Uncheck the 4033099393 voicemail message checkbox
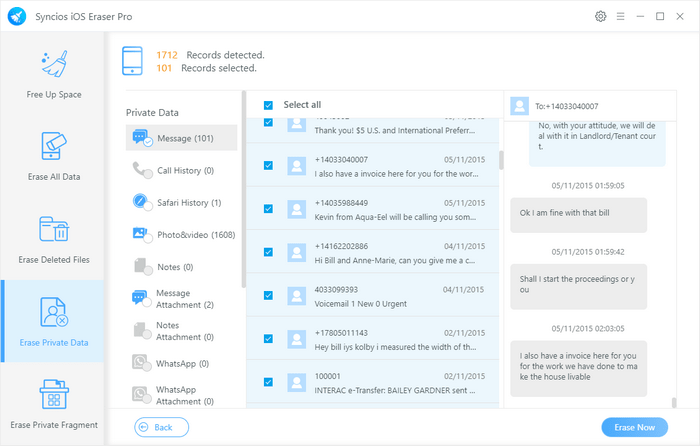Screen dimensions: 700x446 268,296
